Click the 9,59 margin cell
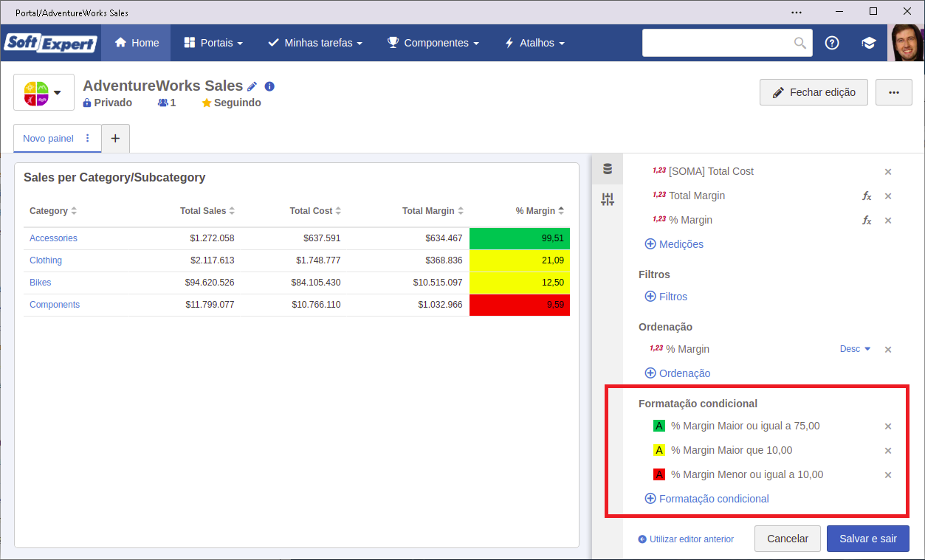 [520, 305]
